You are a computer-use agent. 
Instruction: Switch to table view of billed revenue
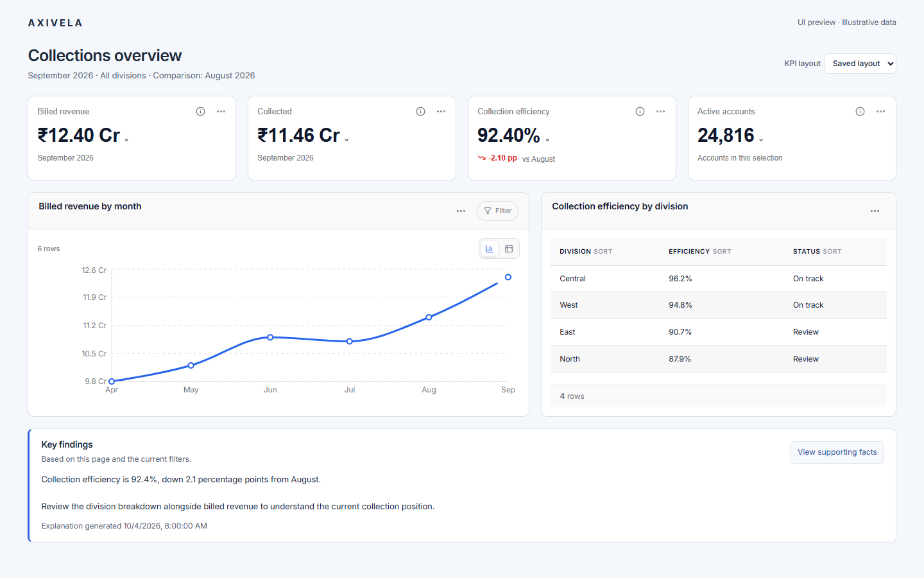pos(509,249)
